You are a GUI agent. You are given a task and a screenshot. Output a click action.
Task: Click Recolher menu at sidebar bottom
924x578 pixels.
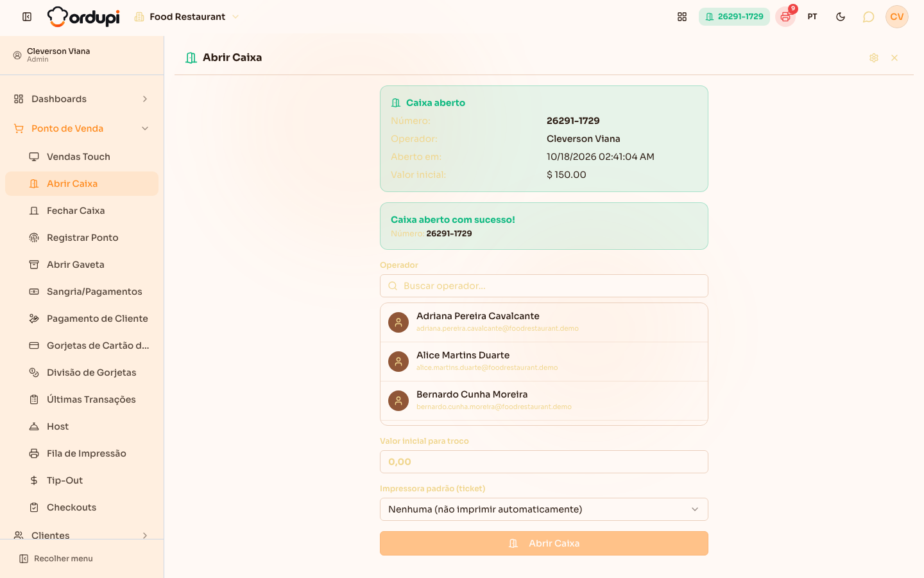[x=56, y=559]
